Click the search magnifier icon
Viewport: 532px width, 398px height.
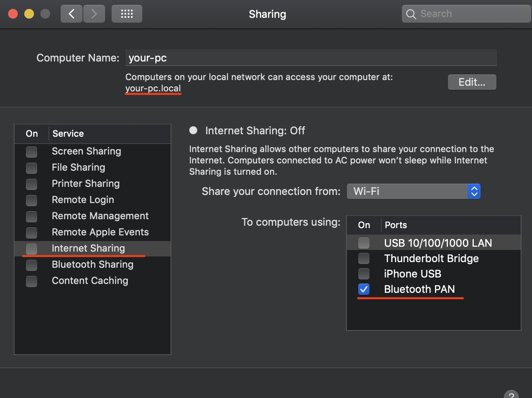point(411,14)
